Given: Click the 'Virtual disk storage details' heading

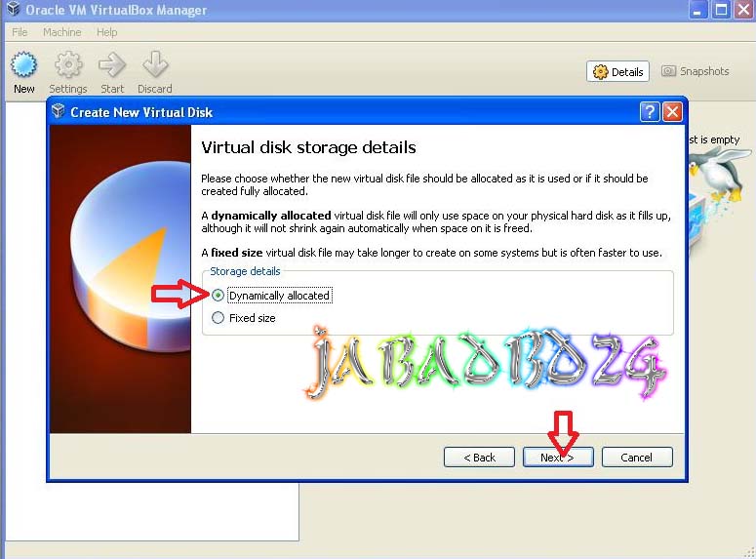Looking at the screenshot, I should 308,147.
